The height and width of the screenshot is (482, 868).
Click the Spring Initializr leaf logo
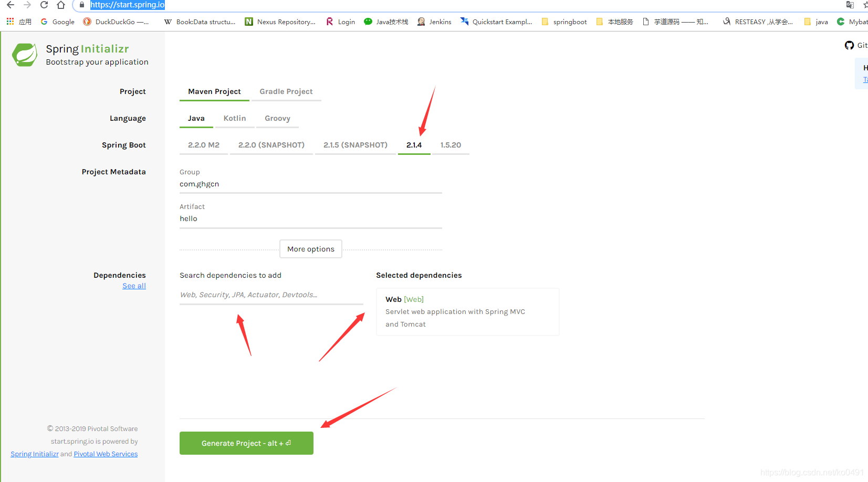tap(25, 55)
